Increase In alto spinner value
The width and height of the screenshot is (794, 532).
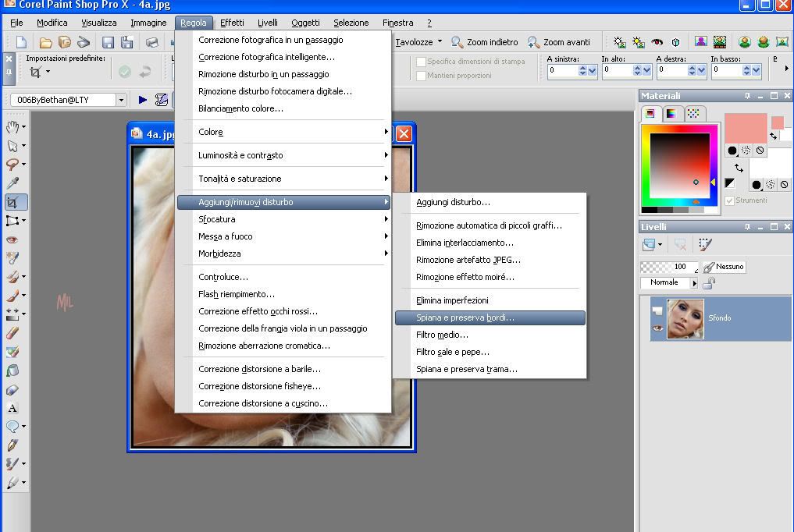click(637, 68)
